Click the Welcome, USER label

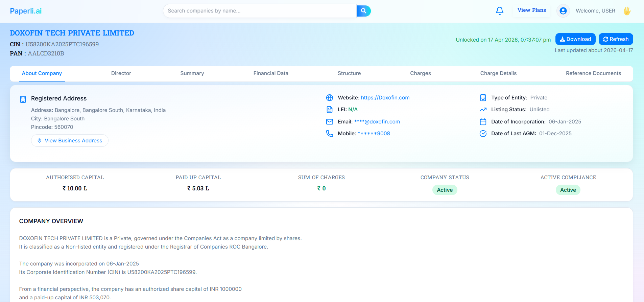595,11
